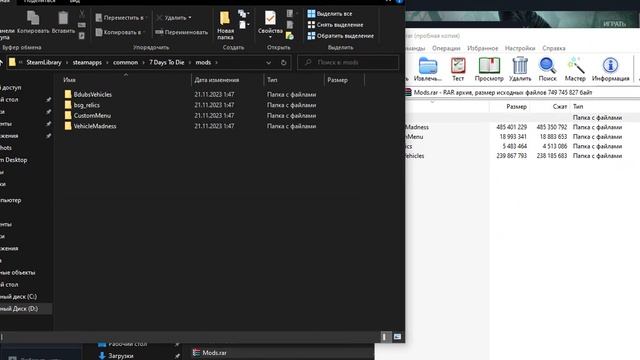
Task: Open the Удалить dropdown in ribbon
Action: (174, 18)
